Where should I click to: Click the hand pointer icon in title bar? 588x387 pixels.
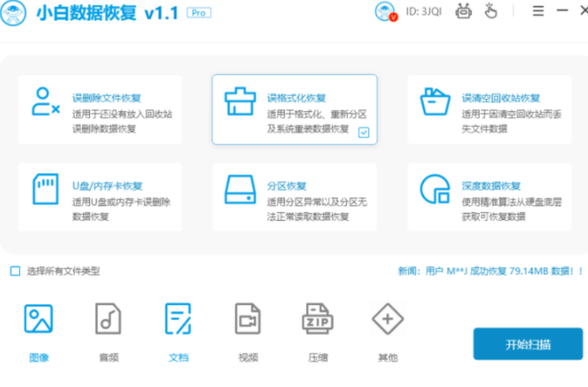click(x=490, y=11)
